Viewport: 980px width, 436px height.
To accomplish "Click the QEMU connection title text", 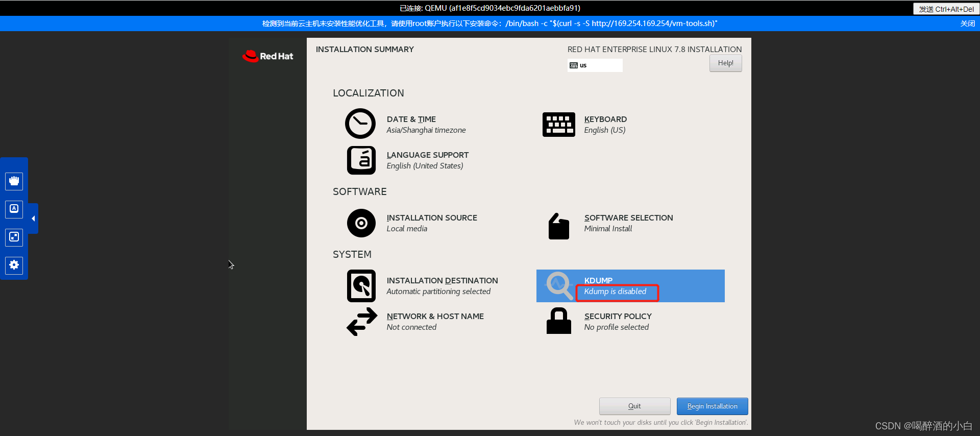I will click(x=490, y=8).
